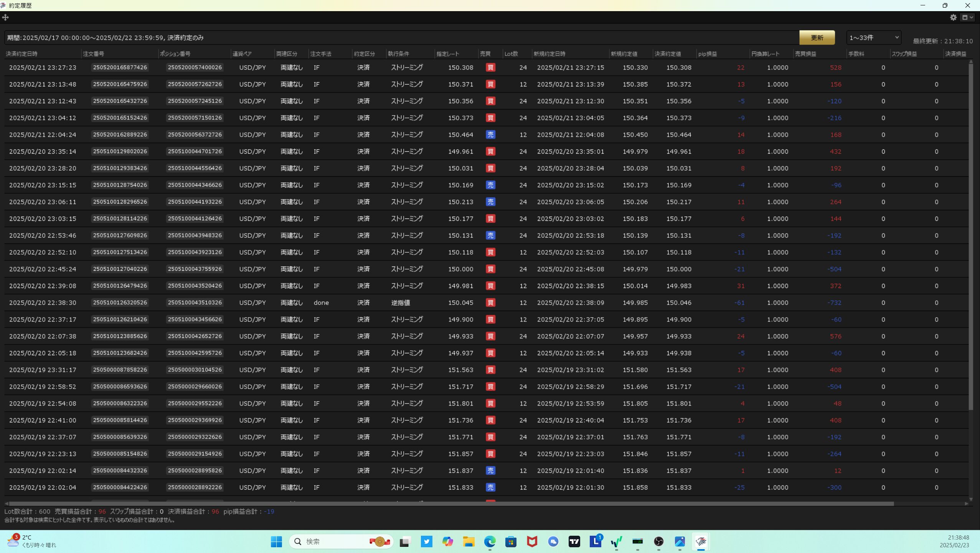
Task: Sort by the 売買損益 column header
Action: pyautogui.click(x=805, y=54)
